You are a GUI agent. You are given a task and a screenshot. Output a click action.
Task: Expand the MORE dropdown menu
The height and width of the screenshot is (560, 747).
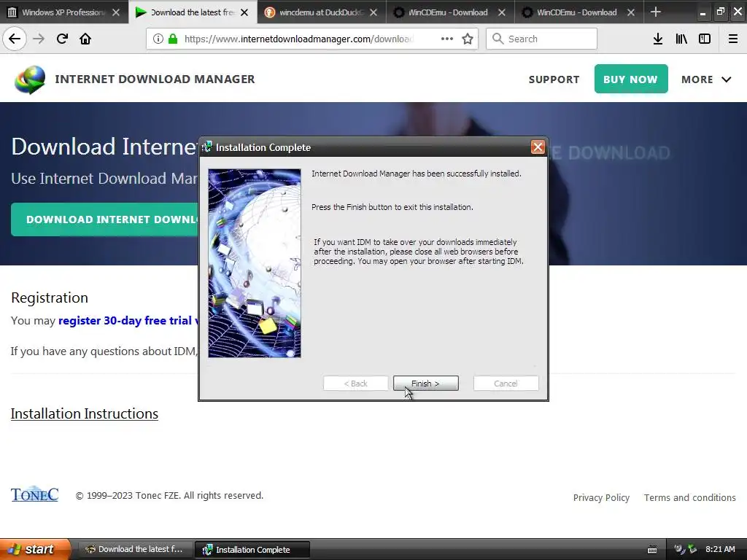(706, 79)
